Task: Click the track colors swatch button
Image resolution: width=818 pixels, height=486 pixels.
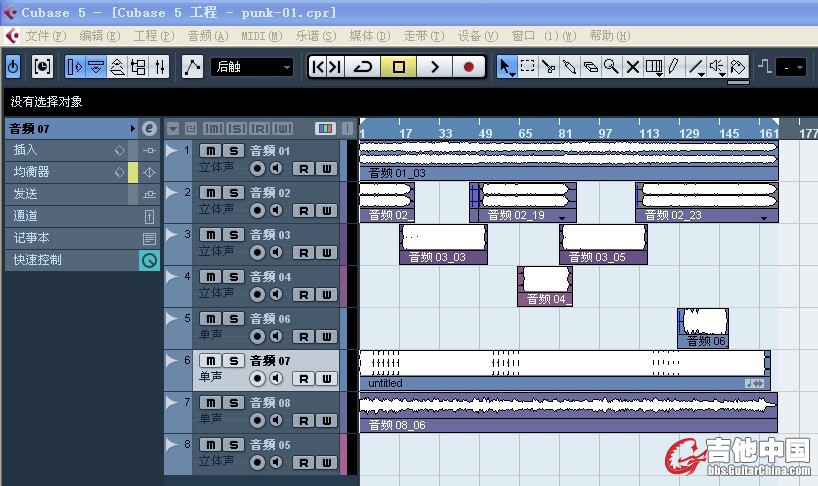Action: pos(325,128)
